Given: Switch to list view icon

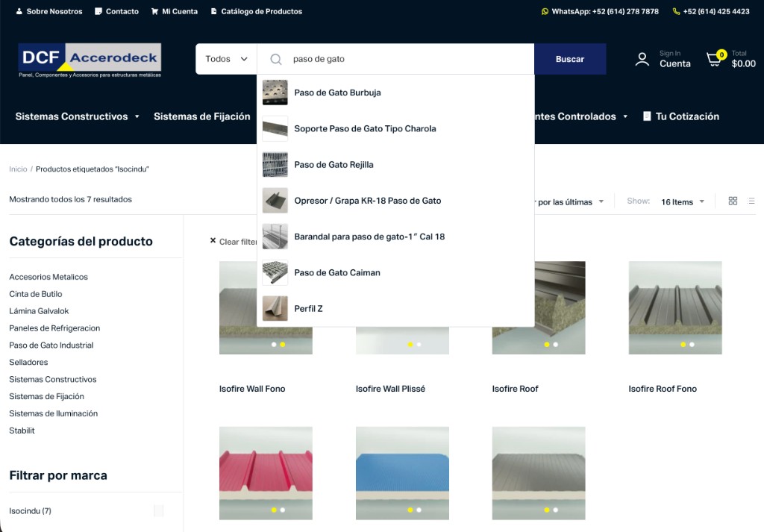Looking at the screenshot, I should point(751,201).
